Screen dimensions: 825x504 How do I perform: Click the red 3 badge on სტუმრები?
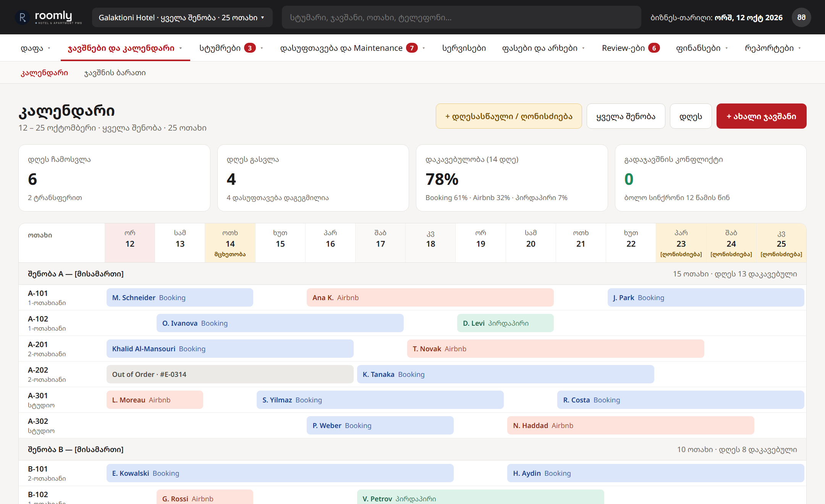tap(250, 48)
